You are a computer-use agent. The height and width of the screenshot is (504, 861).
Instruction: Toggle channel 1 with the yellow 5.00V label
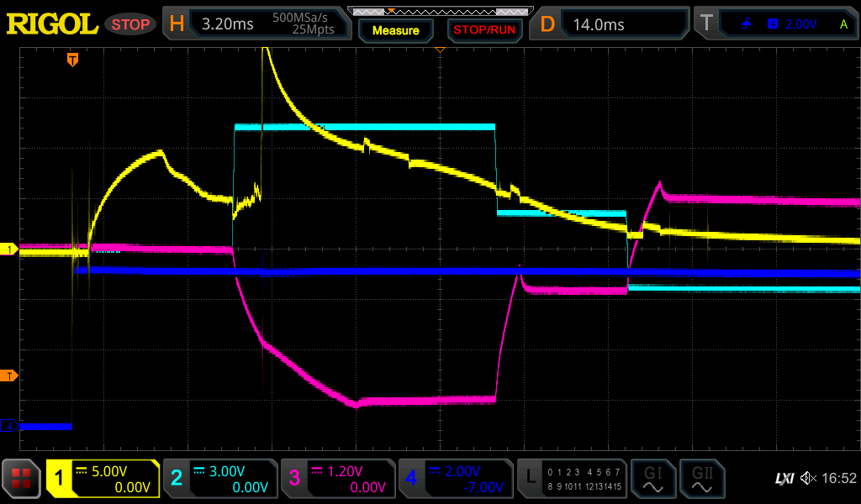[x=103, y=480]
